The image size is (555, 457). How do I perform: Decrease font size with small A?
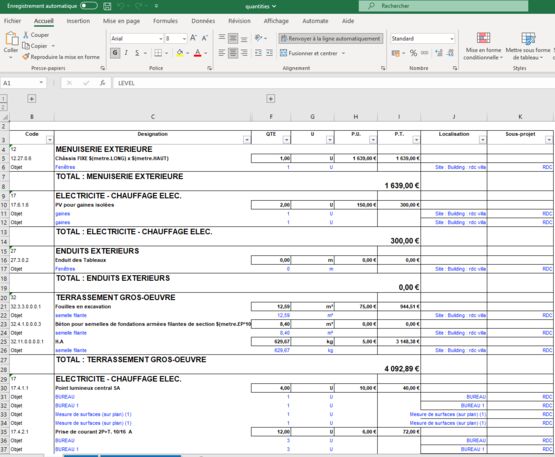205,38
